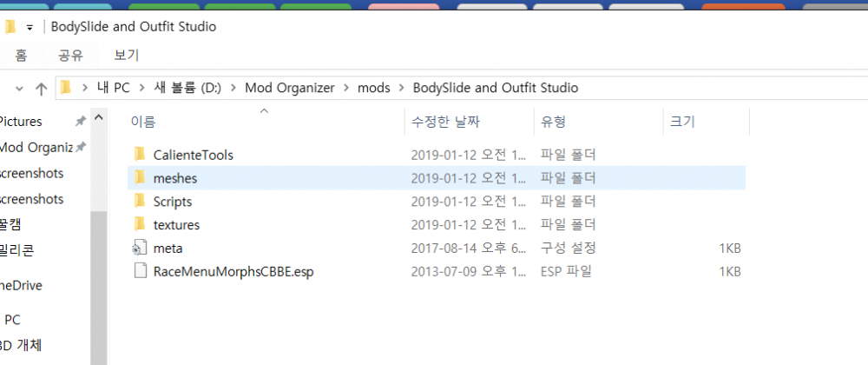Go up one folder level with the up arrow
The height and width of the screenshot is (365, 868).
click(40, 89)
